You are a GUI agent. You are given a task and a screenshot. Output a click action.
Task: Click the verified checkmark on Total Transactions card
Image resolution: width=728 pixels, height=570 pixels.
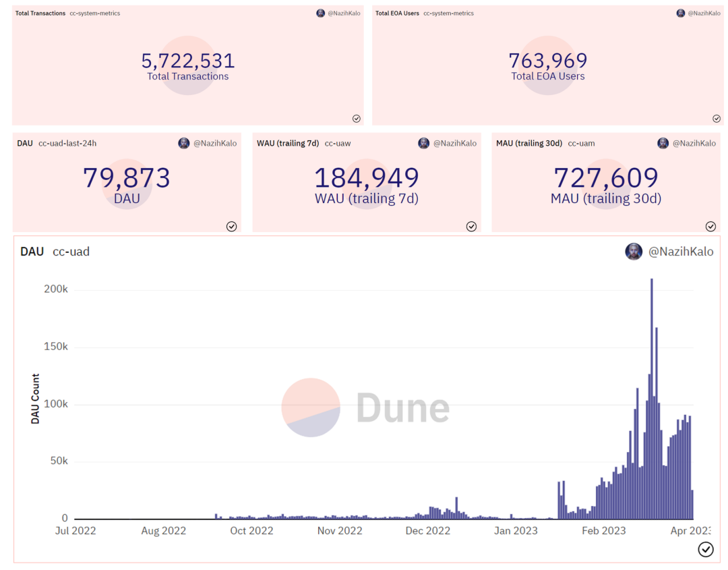(356, 119)
